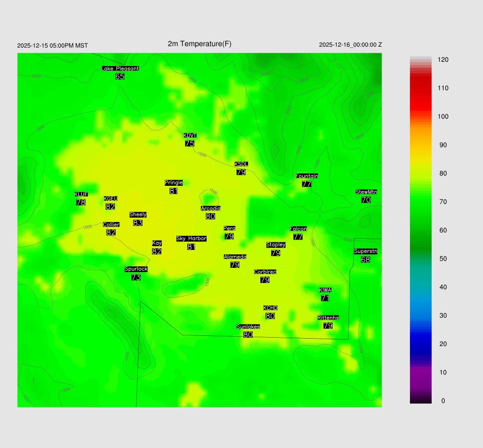Click the Rittenhs station label

[x=328, y=318]
